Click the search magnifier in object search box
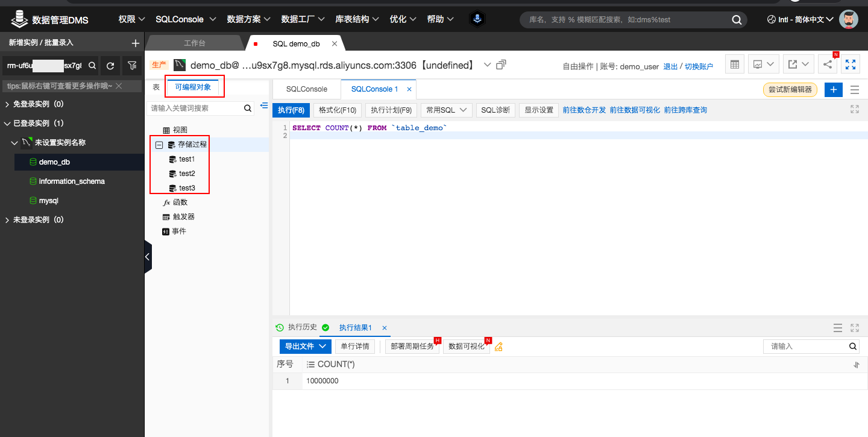The width and height of the screenshot is (868, 437). click(x=247, y=108)
